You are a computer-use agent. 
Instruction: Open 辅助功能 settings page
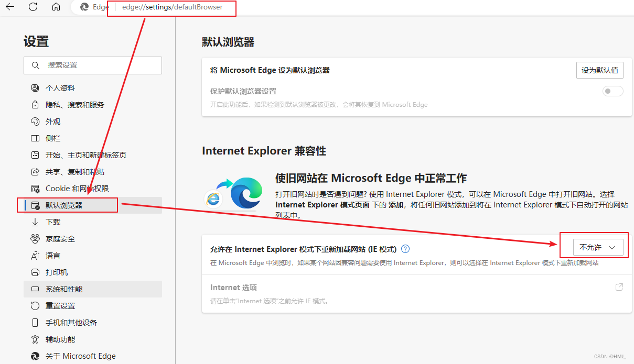(x=93, y=339)
